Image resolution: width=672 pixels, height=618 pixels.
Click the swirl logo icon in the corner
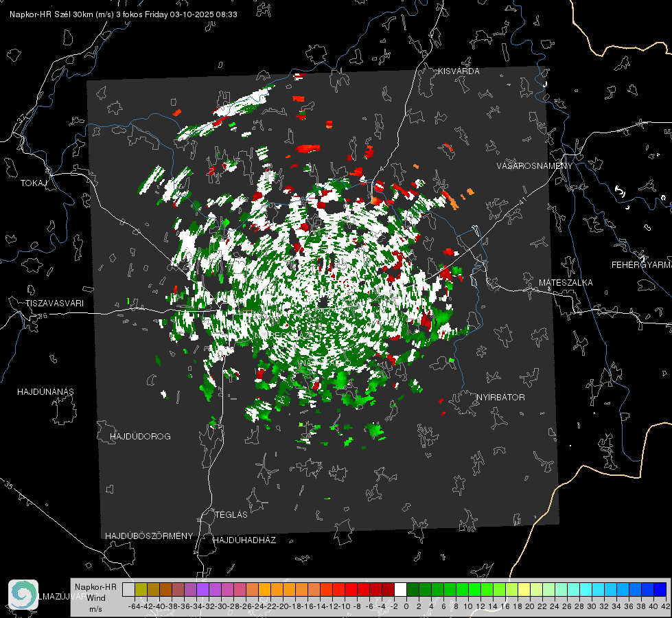(23, 595)
